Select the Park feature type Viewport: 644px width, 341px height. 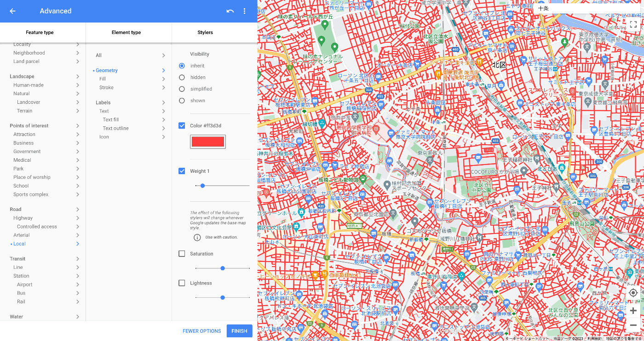click(x=18, y=169)
